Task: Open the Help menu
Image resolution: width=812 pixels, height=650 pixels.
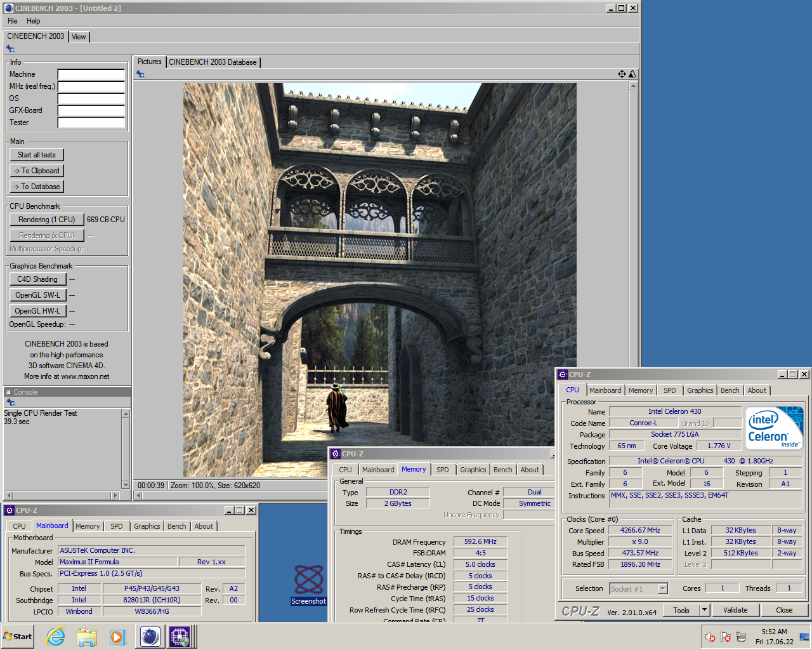Action: pyautogui.click(x=33, y=21)
